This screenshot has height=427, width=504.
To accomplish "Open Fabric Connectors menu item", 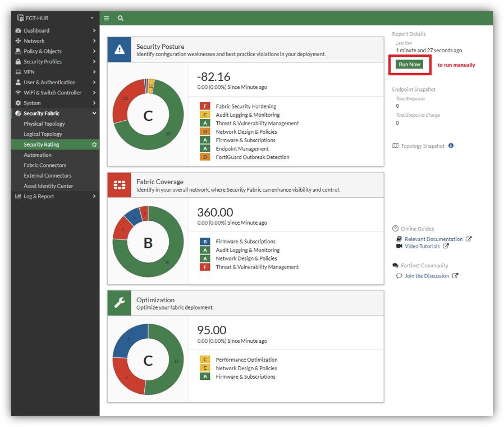I will [56, 165].
